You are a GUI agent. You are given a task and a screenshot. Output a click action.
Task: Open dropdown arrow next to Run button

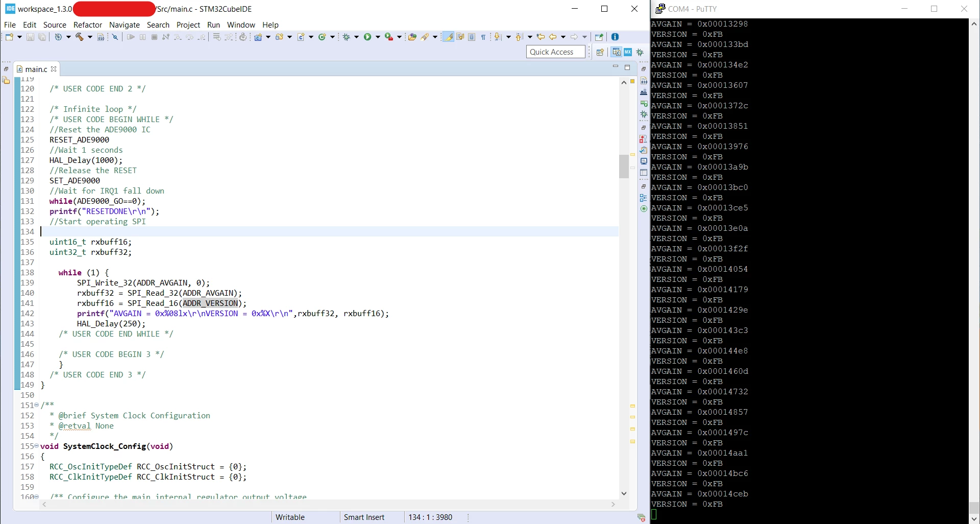pyautogui.click(x=378, y=37)
